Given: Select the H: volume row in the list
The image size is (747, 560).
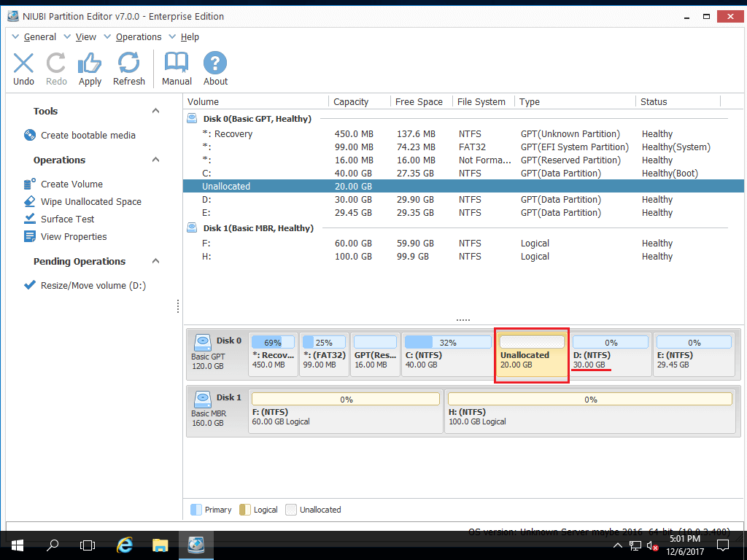Looking at the screenshot, I should point(463,256).
